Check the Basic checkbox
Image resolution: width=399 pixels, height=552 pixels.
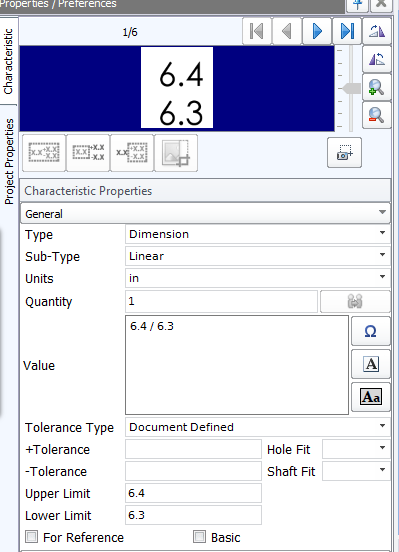[199, 537]
